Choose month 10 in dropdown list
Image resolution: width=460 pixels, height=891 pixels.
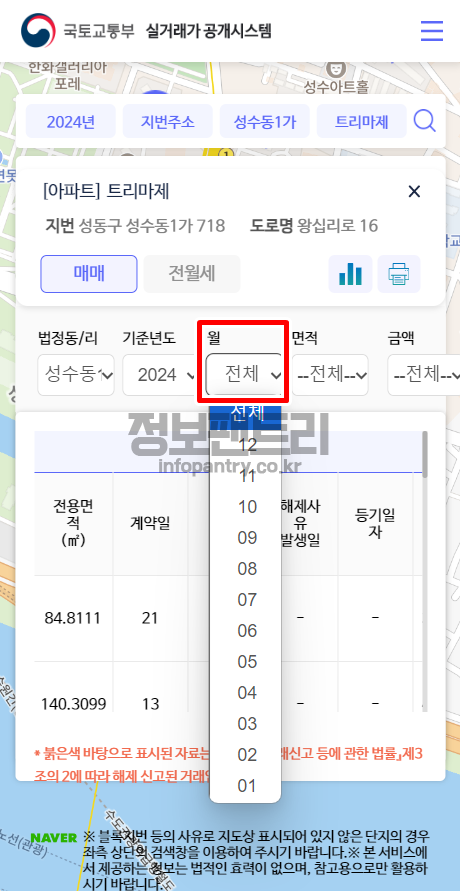[x=245, y=507]
